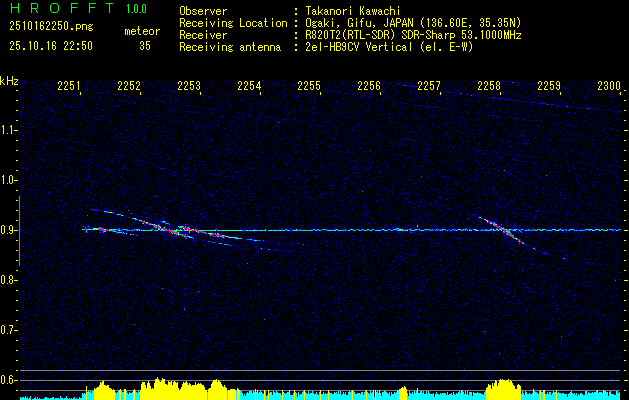Click the HROFFT 1.0.0 title text

point(78,8)
